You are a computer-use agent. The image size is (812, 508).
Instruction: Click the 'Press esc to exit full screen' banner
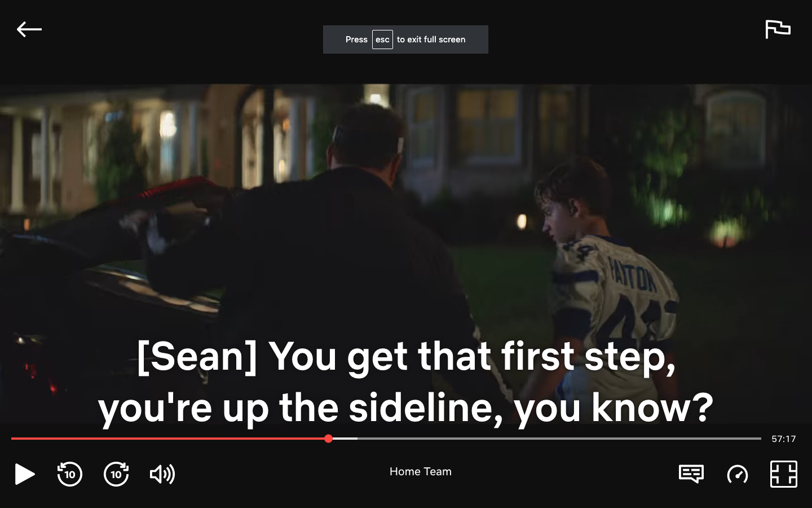point(405,40)
